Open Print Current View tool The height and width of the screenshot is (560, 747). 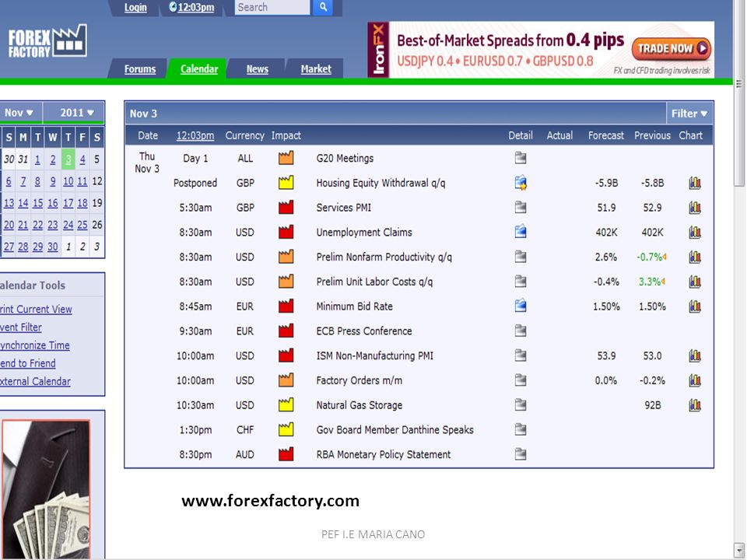point(36,309)
